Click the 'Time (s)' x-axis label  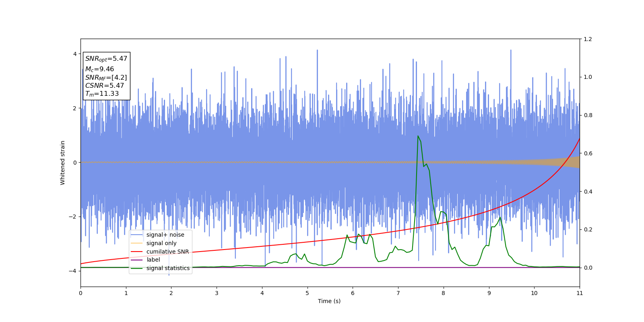pyautogui.click(x=329, y=301)
